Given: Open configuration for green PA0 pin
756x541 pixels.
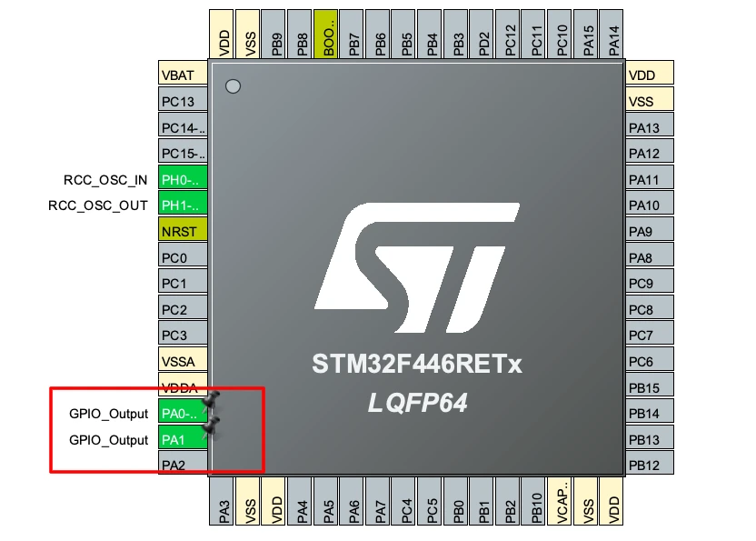Looking at the screenshot, I should pyautogui.click(x=184, y=413).
